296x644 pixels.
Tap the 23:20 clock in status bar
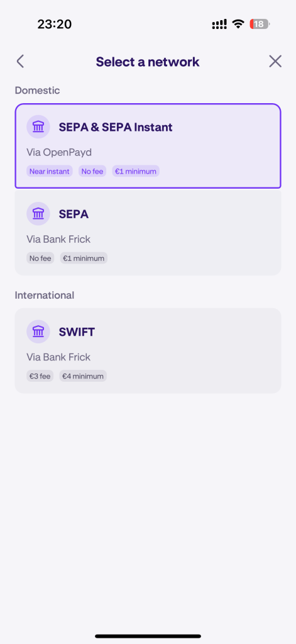tap(55, 25)
